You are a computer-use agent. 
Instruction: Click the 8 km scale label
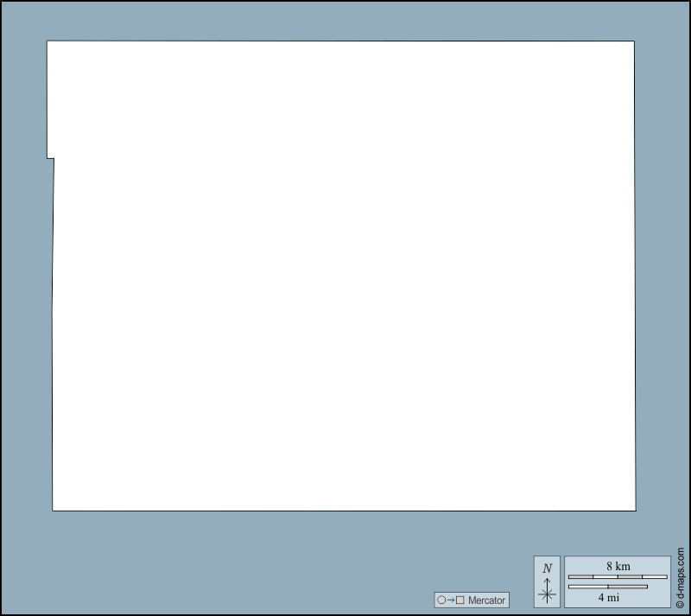coord(618,566)
